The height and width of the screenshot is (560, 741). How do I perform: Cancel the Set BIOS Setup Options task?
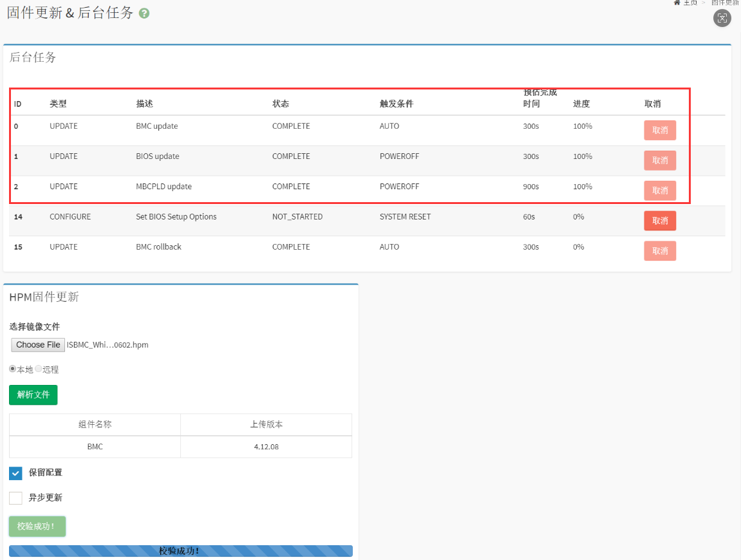click(x=660, y=221)
